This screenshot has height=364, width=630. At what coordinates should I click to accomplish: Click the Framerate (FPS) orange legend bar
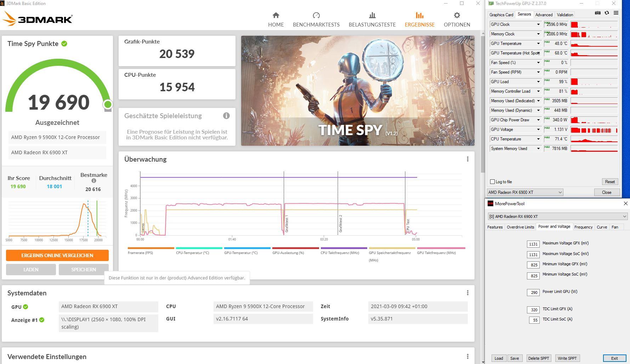coord(151,248)
